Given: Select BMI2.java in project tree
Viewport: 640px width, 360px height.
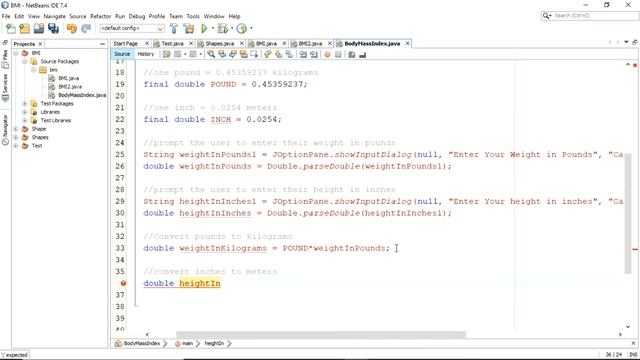Looking at the screenshot, I should coord(70,87).
